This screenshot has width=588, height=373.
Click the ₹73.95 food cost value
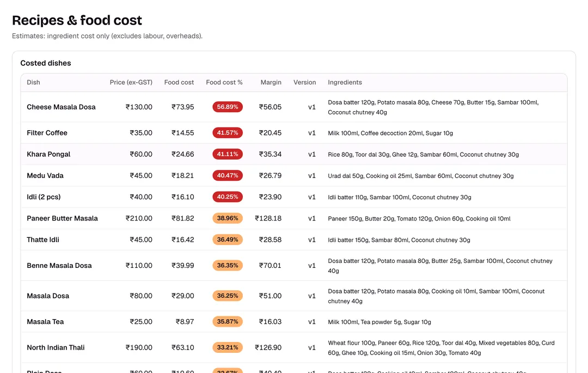[182, 107]
